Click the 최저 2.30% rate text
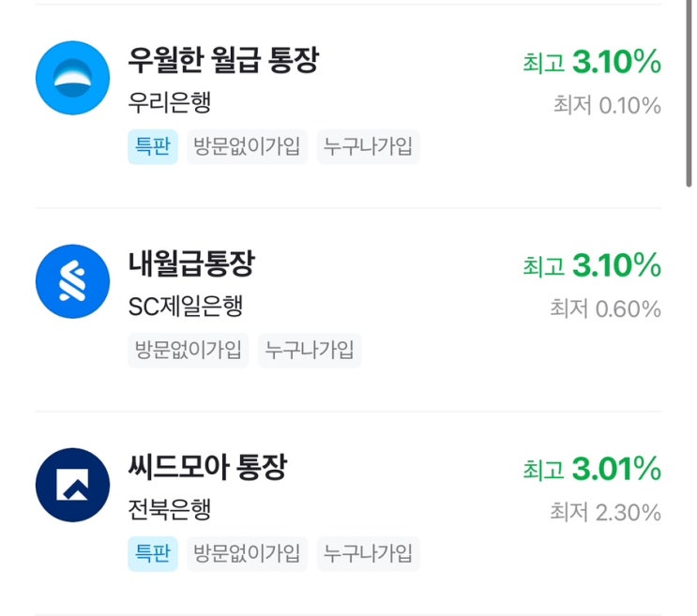697x616 pixels. point(605,513)
